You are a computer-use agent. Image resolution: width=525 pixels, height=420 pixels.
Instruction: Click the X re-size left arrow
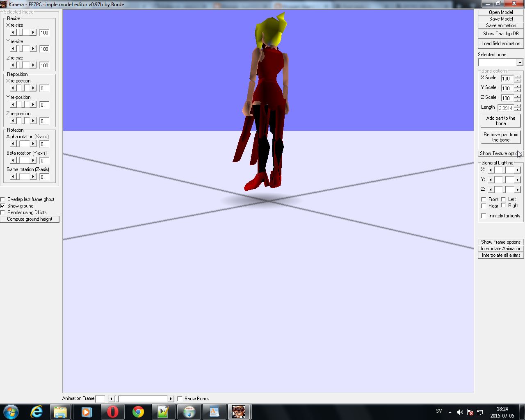click(13, 32)
